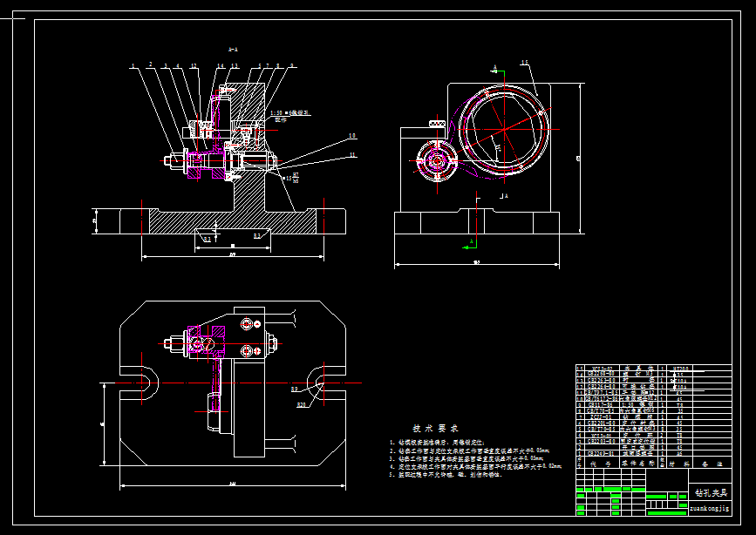Select the 'zuankongjig' title block text
This screenshot has height=535, width=756.
point(709,508)
